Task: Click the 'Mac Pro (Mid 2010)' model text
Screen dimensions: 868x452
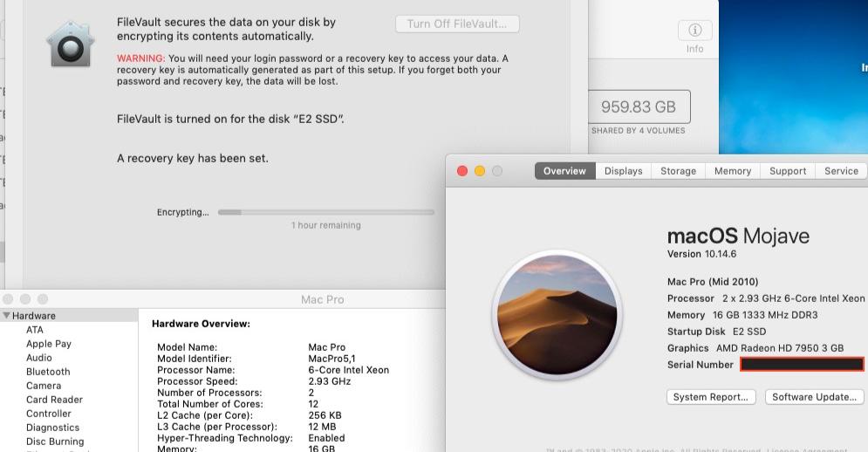Action: click(x=713, y=281)
